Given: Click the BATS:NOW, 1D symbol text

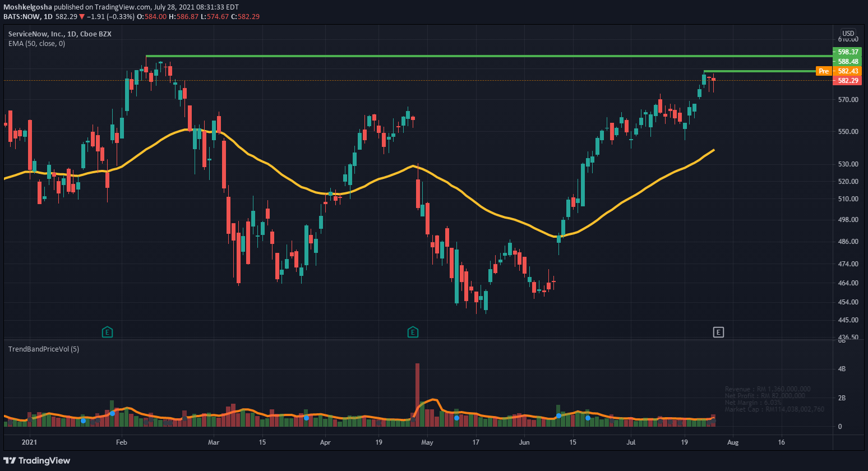Looking at the screenshot, I should click(28, 17).
